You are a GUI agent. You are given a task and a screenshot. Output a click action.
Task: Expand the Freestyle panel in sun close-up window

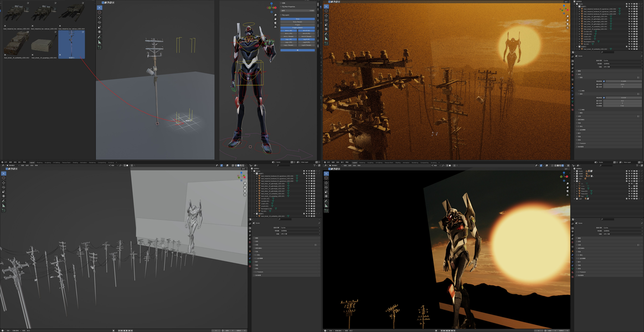pos(576,272)
